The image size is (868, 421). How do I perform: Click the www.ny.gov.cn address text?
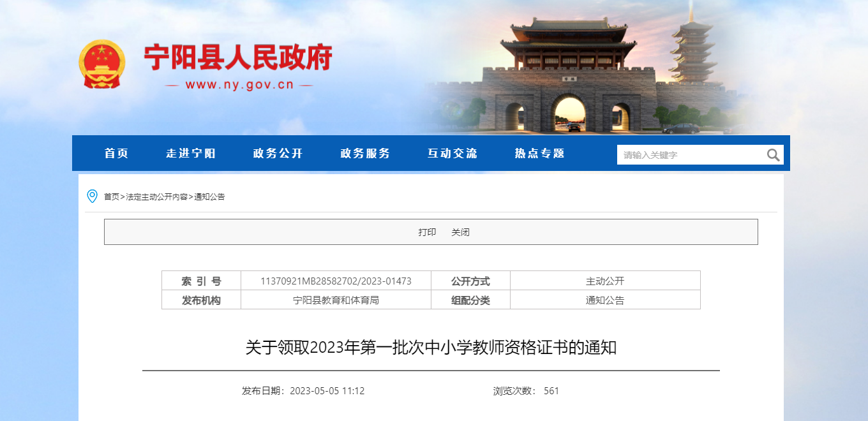tap(239, 85)
